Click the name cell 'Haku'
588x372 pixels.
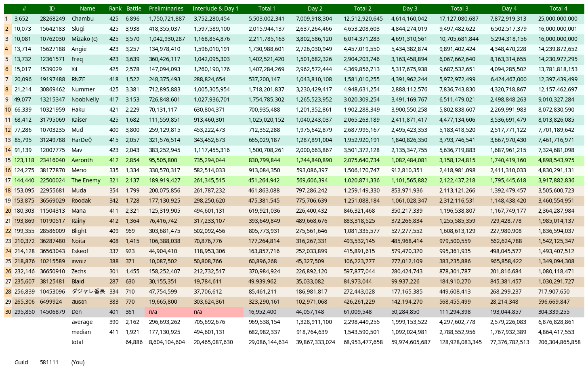[x=78, y=110]
